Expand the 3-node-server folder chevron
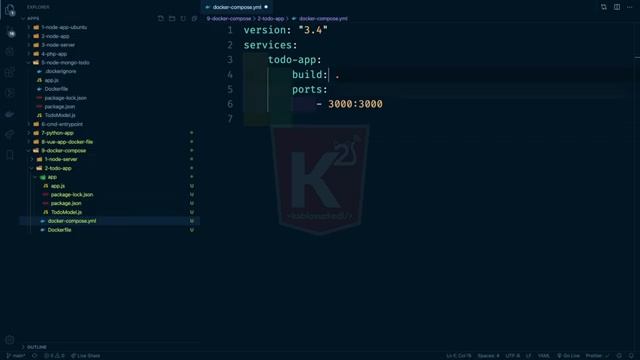 tap(29, 45)
